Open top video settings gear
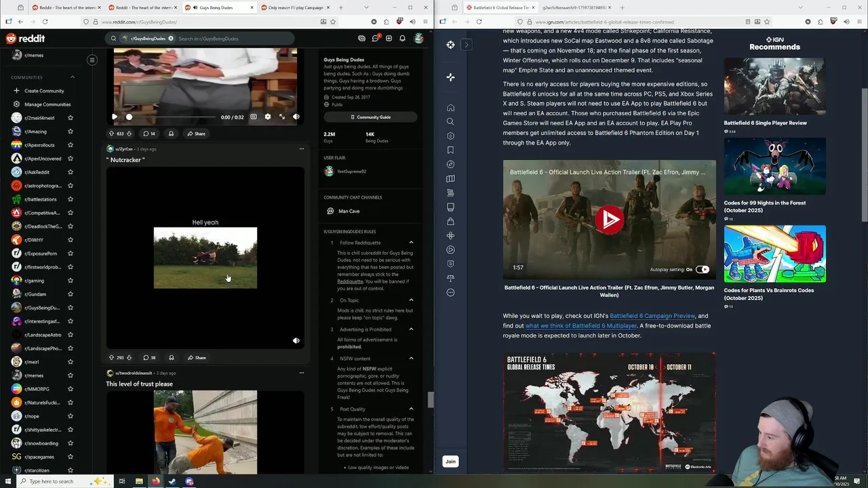The width and height of the screenshot is (868, 488). [267, 117]
